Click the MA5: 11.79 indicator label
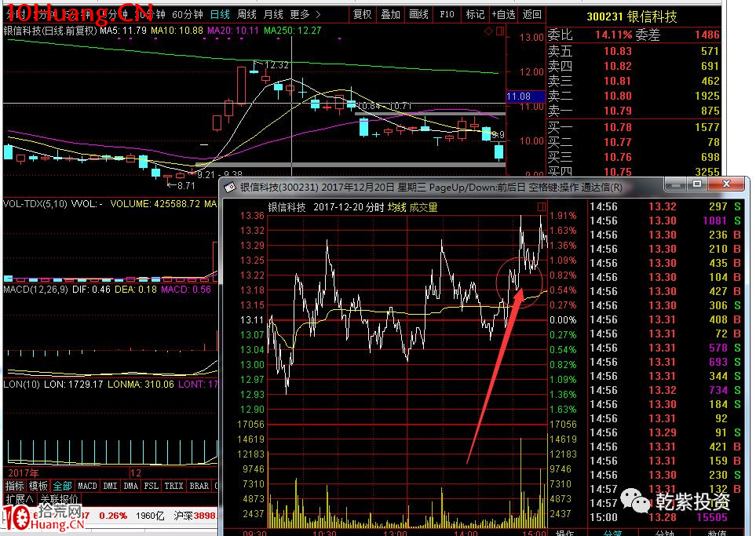 pos(123,31)
